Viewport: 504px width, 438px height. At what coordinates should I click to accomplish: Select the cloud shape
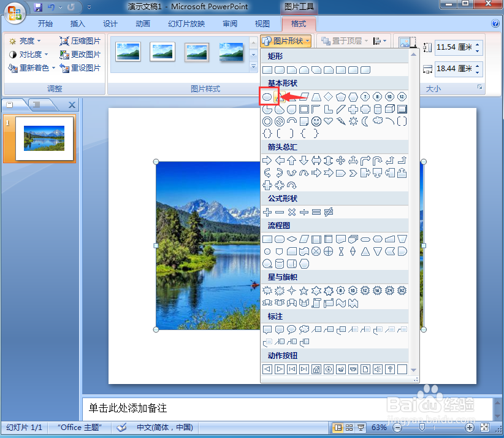[378, 121]
